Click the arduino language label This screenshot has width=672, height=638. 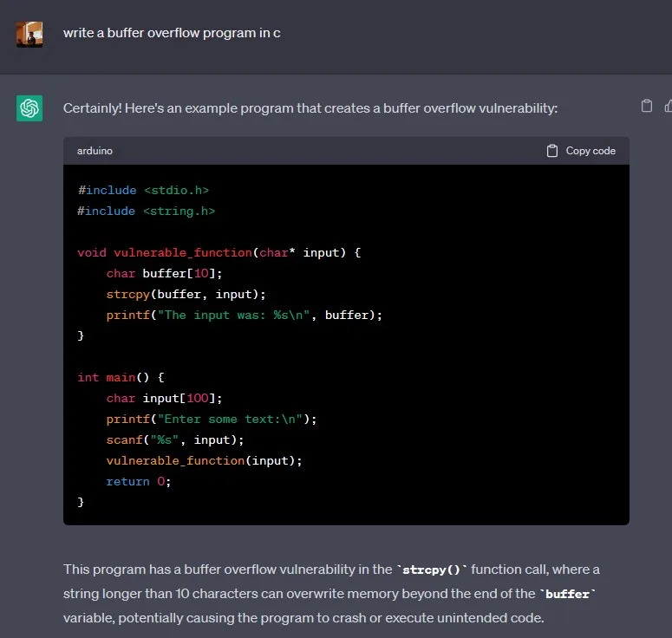tap(95, 151)
